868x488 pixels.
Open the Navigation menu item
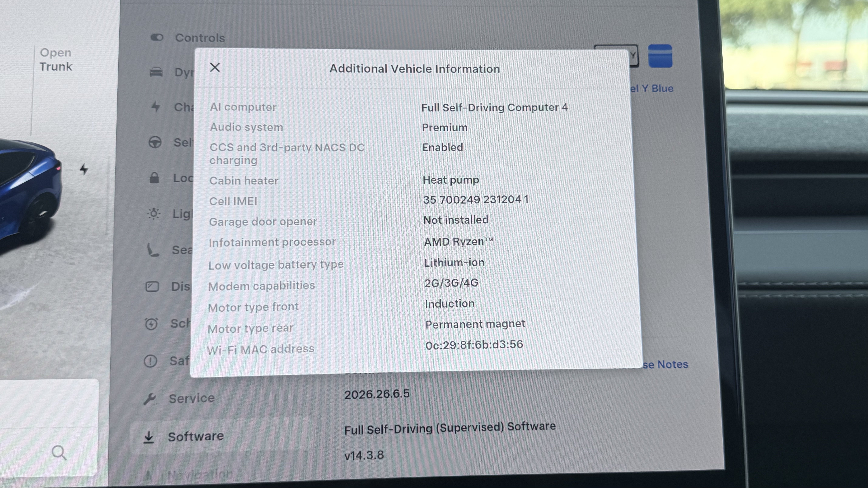coord(200,474)
